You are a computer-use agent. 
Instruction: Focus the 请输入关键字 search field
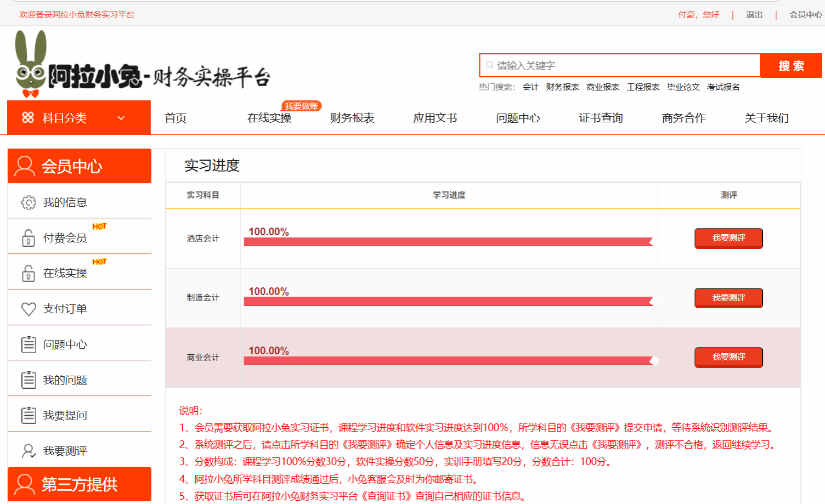click(x=620, y=66)
